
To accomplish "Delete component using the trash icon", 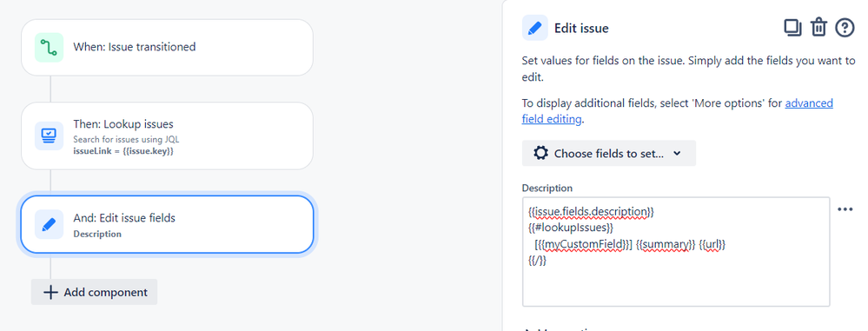I will pyautogui.click(x=818, y=28).
